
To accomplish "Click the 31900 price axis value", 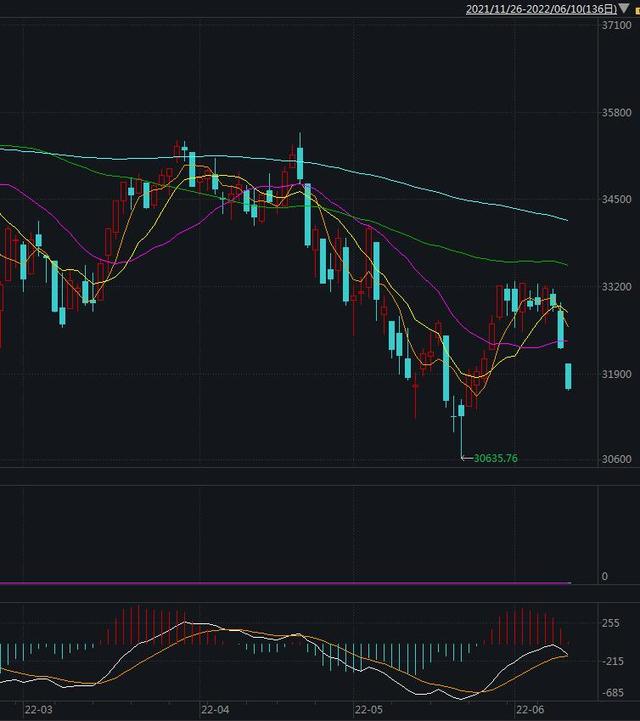I will 617,374.
